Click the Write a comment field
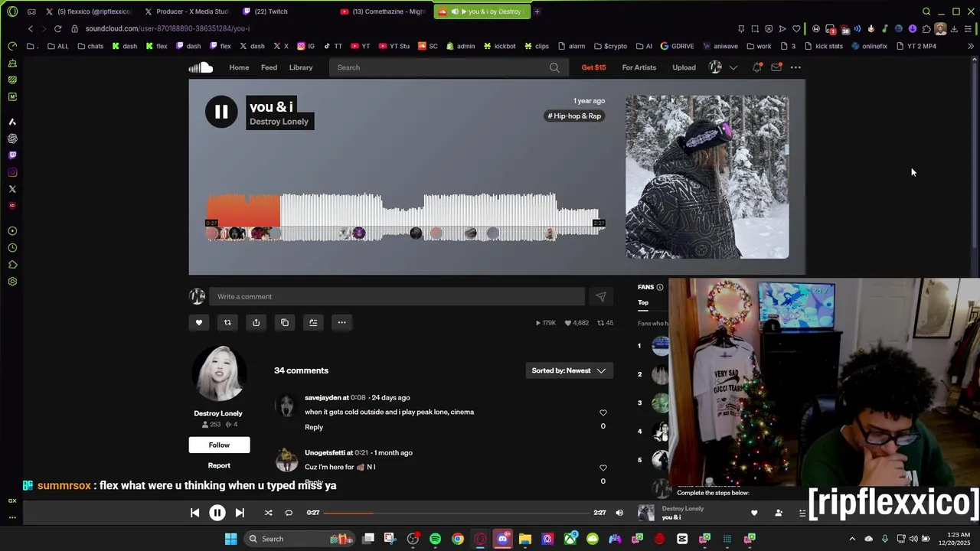Viewport: 980px width, 551px height. pyautogui.click(x=397, y=296)
